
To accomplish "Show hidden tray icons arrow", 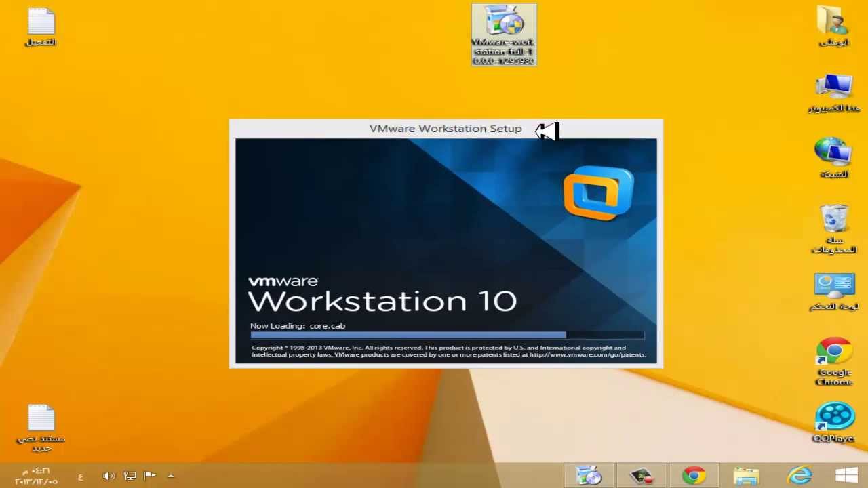I will (x=171, y=476).
